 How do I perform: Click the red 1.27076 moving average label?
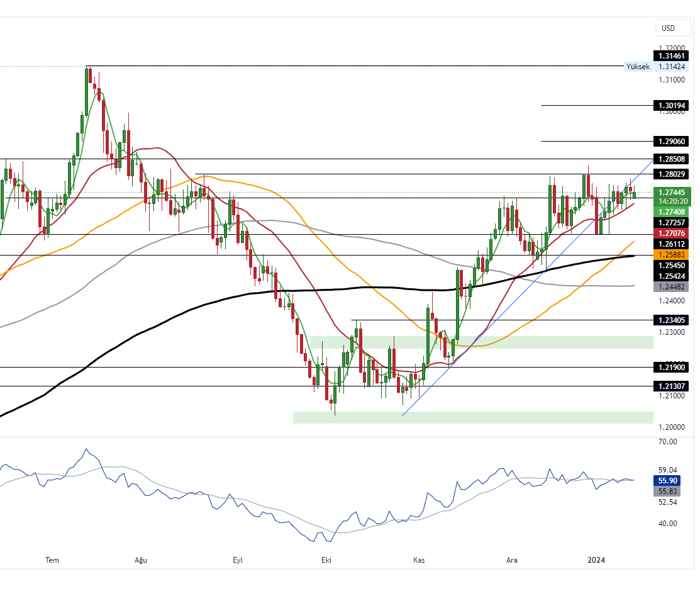coord(672,233)
